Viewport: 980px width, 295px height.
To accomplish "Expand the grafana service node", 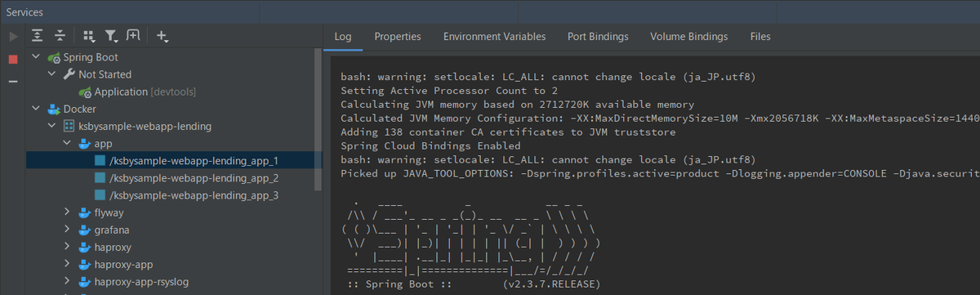I will [69, 230].
